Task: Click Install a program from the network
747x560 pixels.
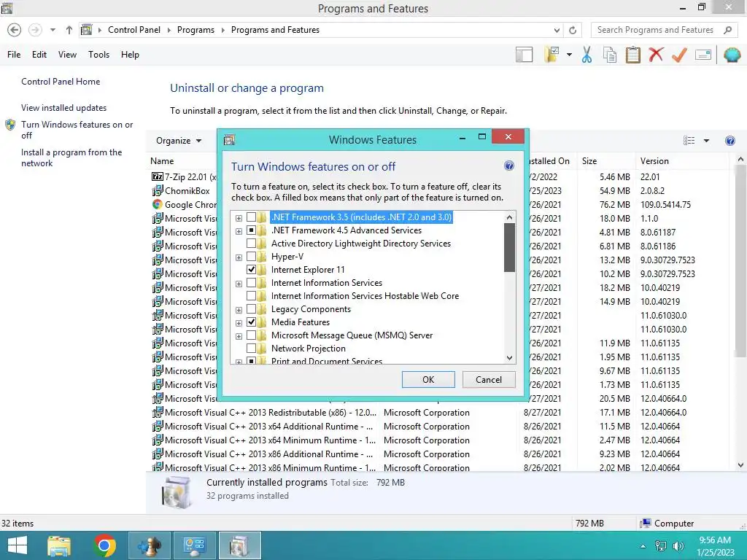Action: (71, 157)
